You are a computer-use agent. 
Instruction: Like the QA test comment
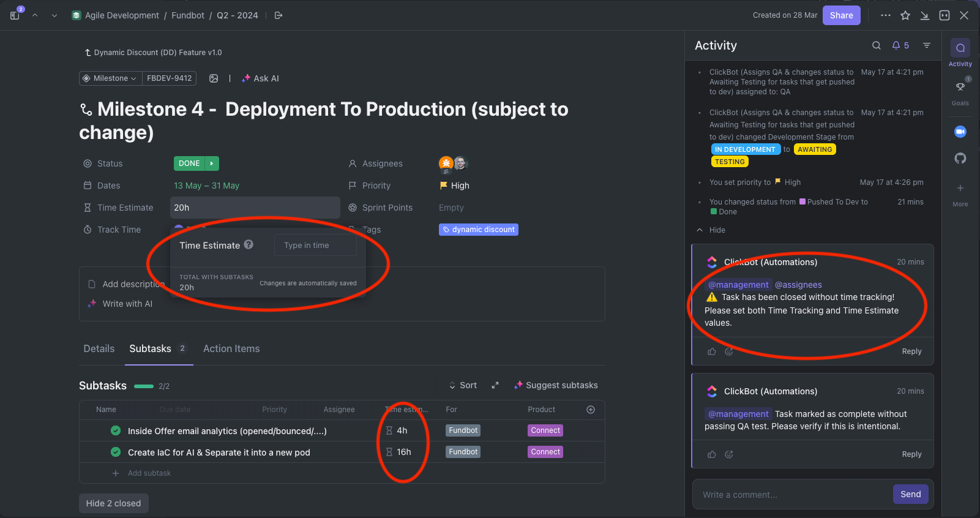712,454
